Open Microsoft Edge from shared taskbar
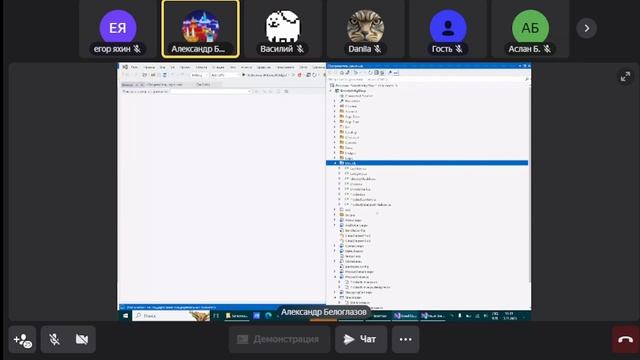This screenshot has height=360, width=640. pos(268,316)
